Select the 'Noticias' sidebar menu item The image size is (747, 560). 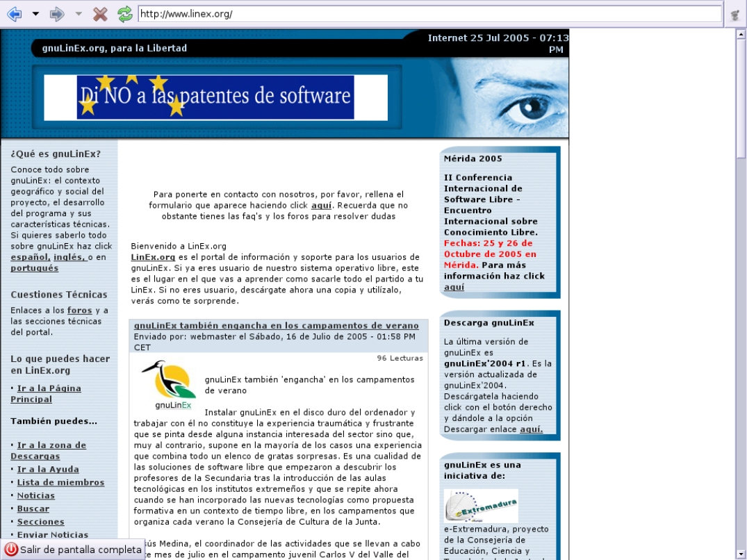pyautogui.click(x=35, y=495)
